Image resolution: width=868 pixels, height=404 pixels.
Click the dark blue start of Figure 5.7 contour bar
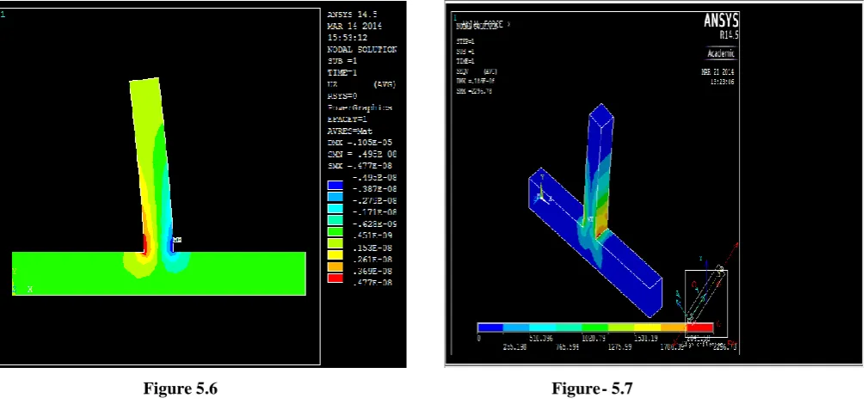(490, 327)
